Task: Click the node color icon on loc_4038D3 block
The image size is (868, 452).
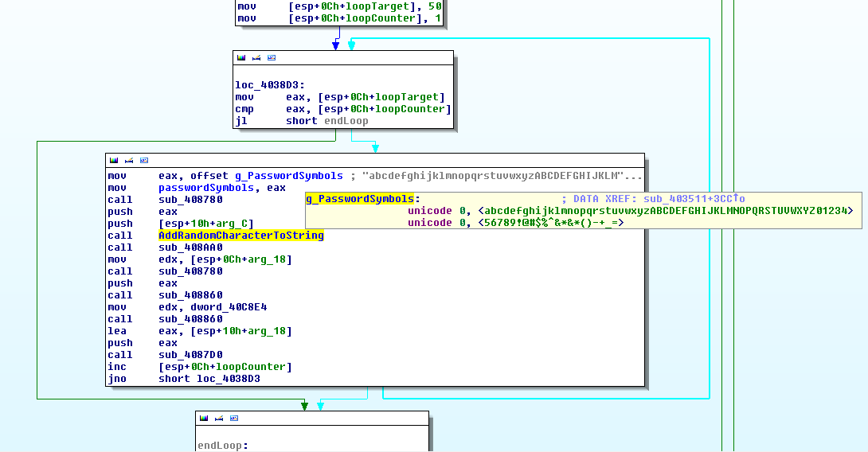Action: pos(240,57)
